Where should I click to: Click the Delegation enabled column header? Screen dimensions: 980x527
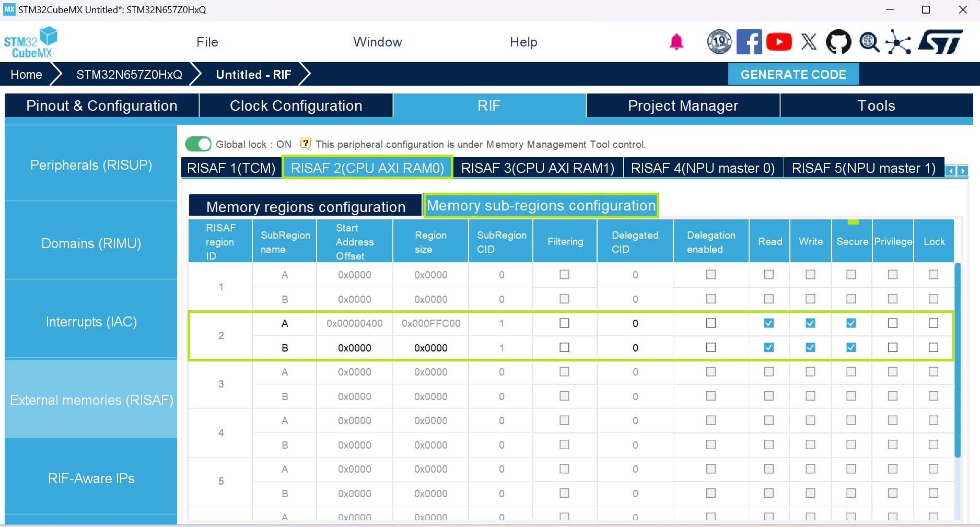[x=711, y=242]
